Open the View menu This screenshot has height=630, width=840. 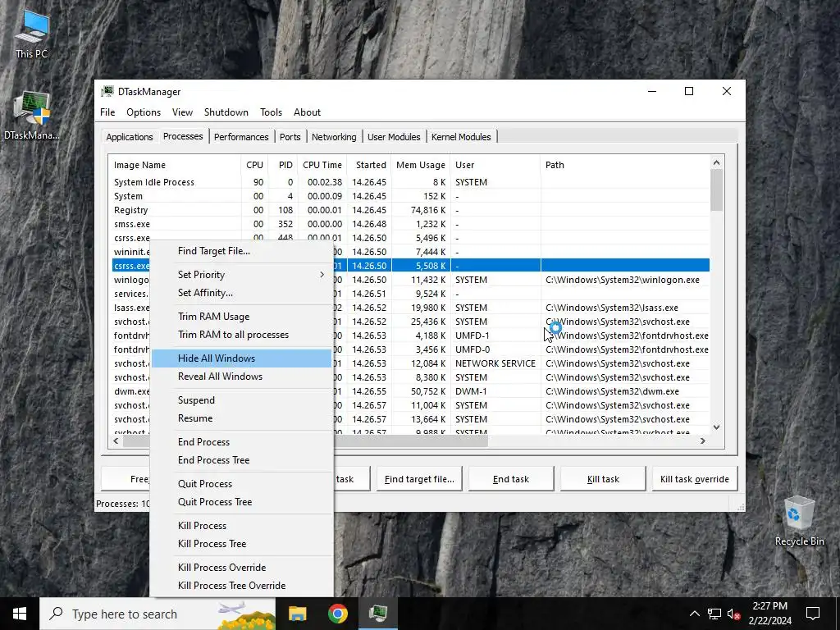[182, 112]
